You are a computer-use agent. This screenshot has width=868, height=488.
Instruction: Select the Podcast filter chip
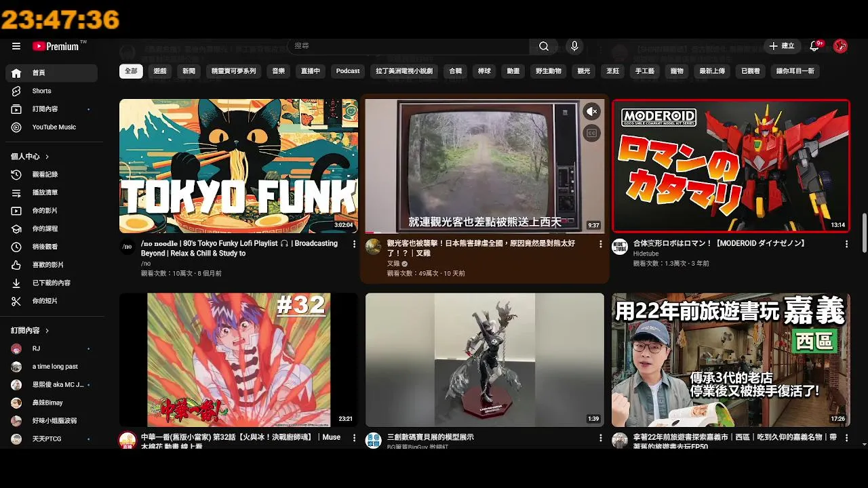[x=348, y=71]
